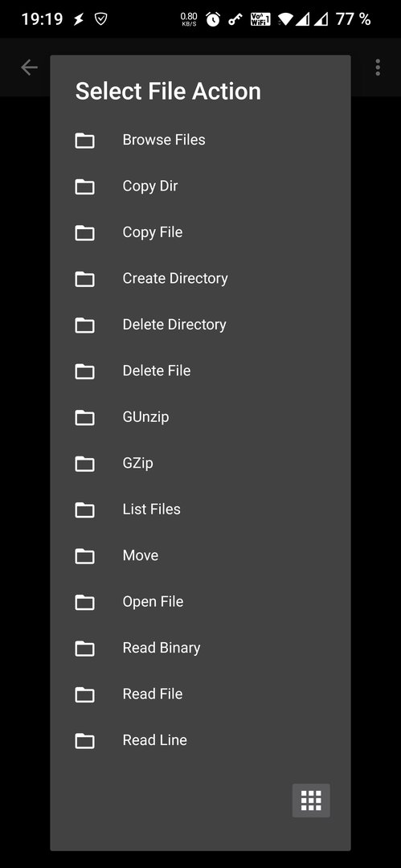Choose the Open File action
Screen dimensions: 401x868
200,602
